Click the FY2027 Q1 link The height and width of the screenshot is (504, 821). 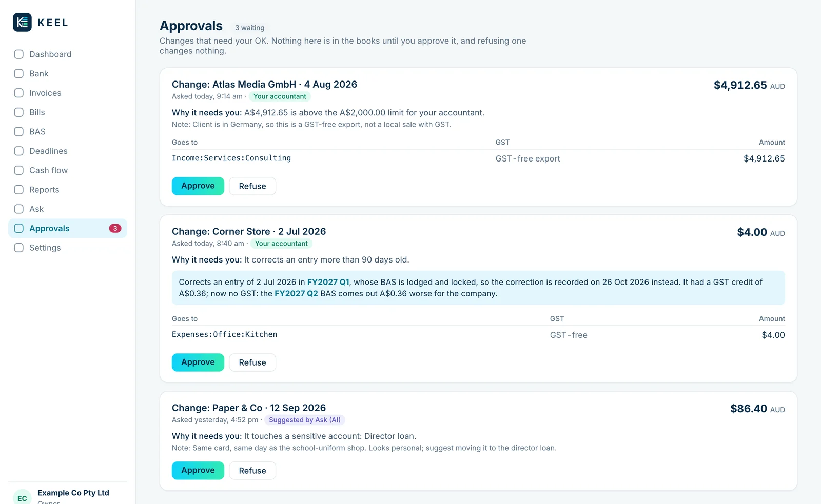point(328,282)
